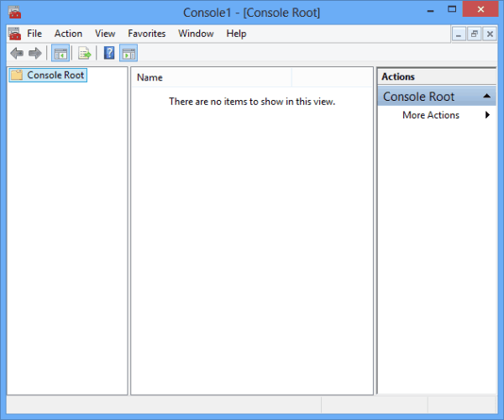Screen dimensions: 504x420
Task: Close the Console1 main window
Action: [x=480, y=9]
